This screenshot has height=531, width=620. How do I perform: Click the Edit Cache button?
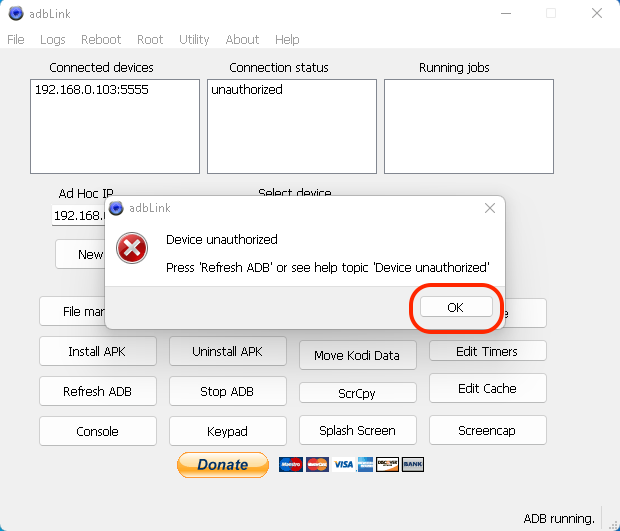coord(488,388)
